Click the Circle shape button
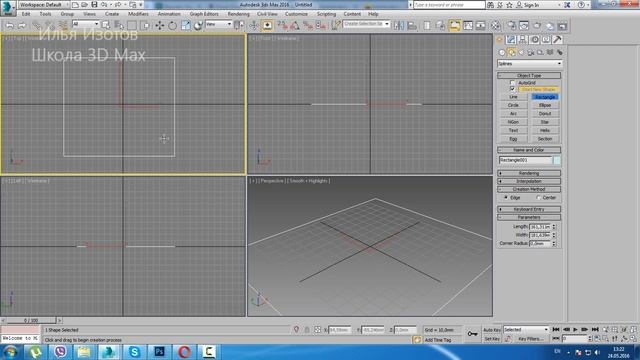 click(x=513, y=105)
